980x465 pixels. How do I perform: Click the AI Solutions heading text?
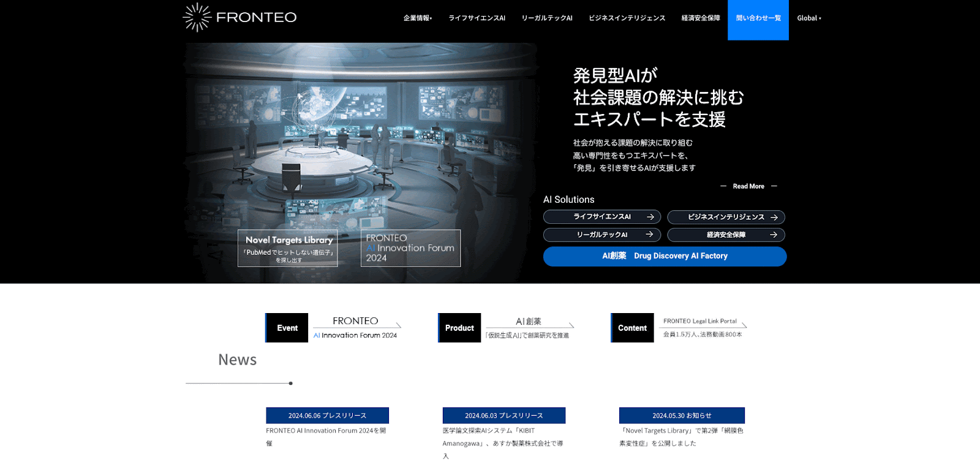coord(569,200)
